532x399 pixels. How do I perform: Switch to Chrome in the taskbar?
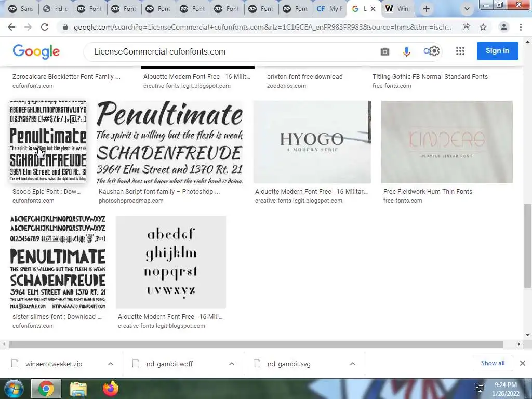(x=46, y=389)
